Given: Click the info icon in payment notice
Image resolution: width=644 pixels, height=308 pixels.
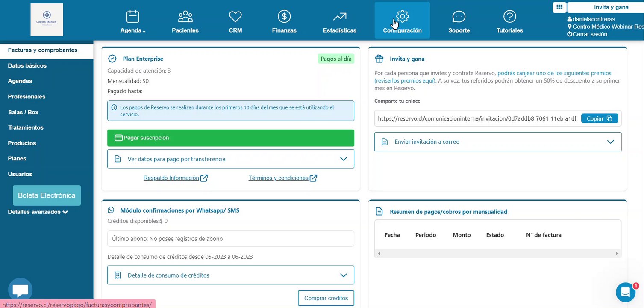Looking at the screenshot, I should click(114, 107).
